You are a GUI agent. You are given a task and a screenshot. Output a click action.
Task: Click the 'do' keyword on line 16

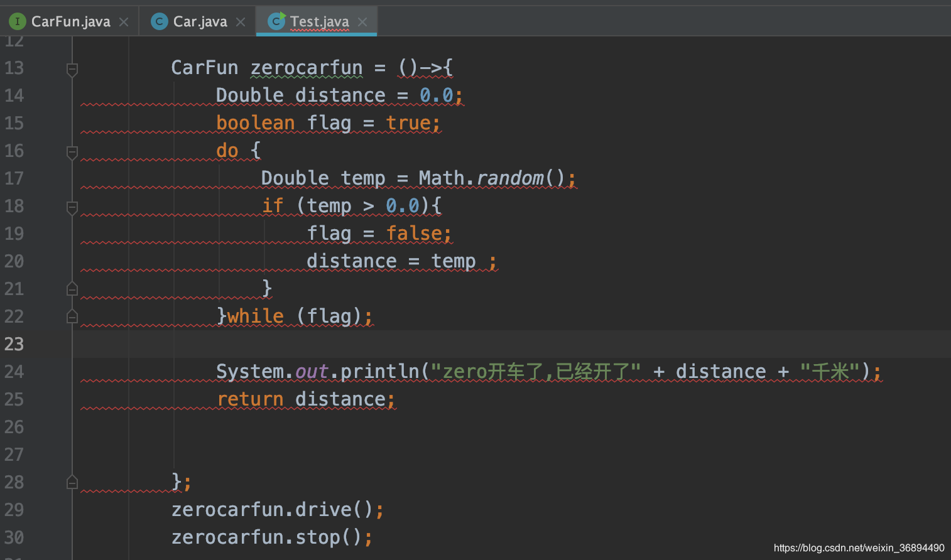pyautogui.click(x=227, y=151)
